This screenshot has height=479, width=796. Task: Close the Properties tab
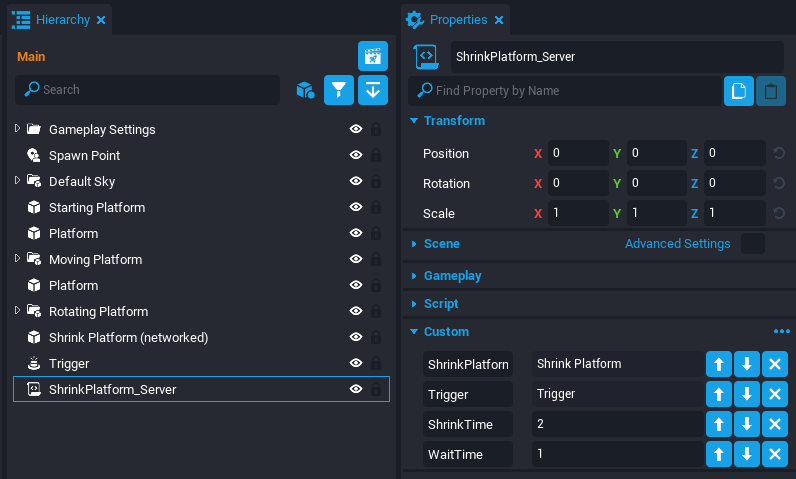coord(499,19)
